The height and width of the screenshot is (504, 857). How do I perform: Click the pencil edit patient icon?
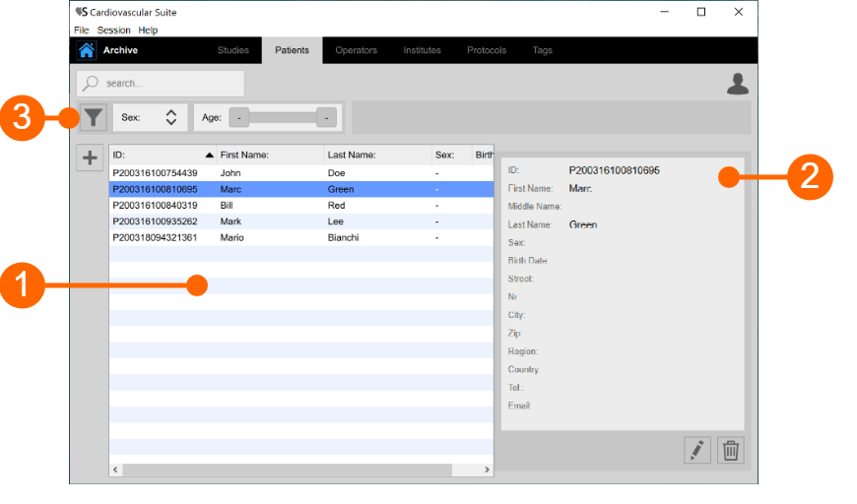tap(696, 451)
